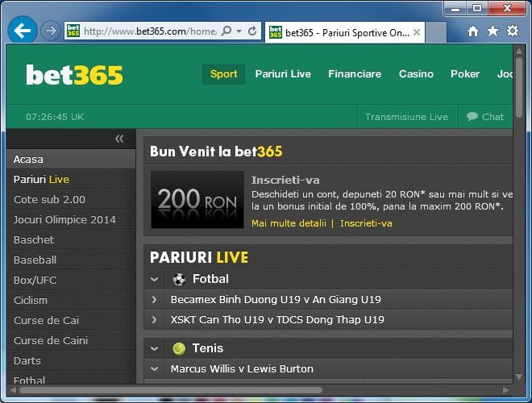Click the horizontal scrollbar thumb
This screenshot has height=403, width=532.
click(171, 390)
